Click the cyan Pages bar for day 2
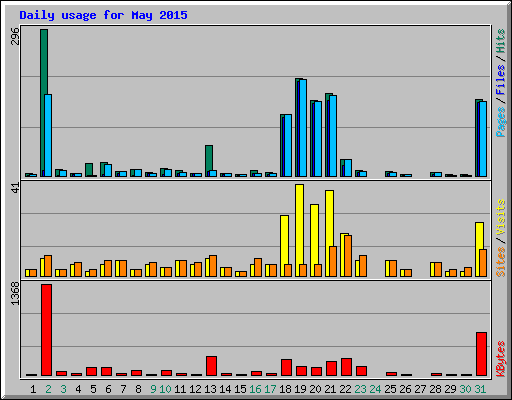This screenshot has width=512, height=400. 48,136
